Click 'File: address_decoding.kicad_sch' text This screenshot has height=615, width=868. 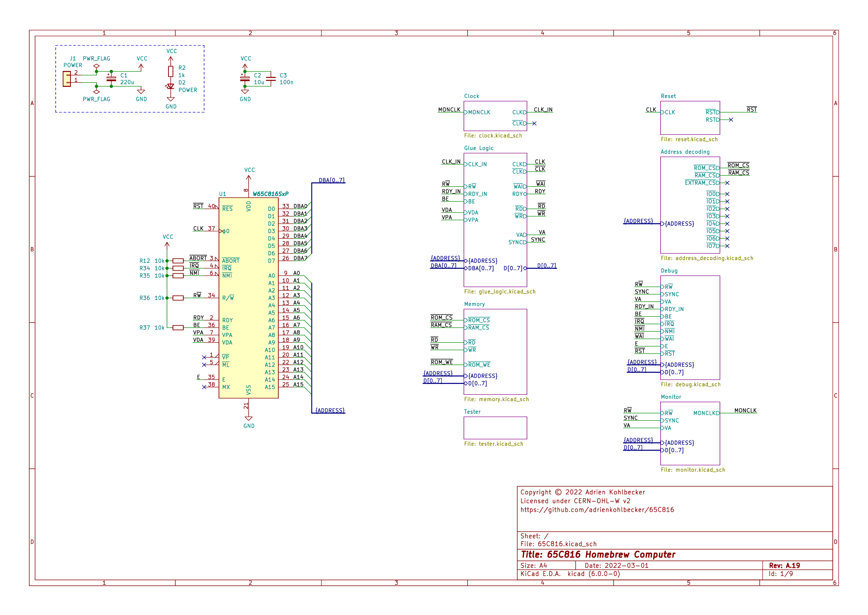[707, 258]
